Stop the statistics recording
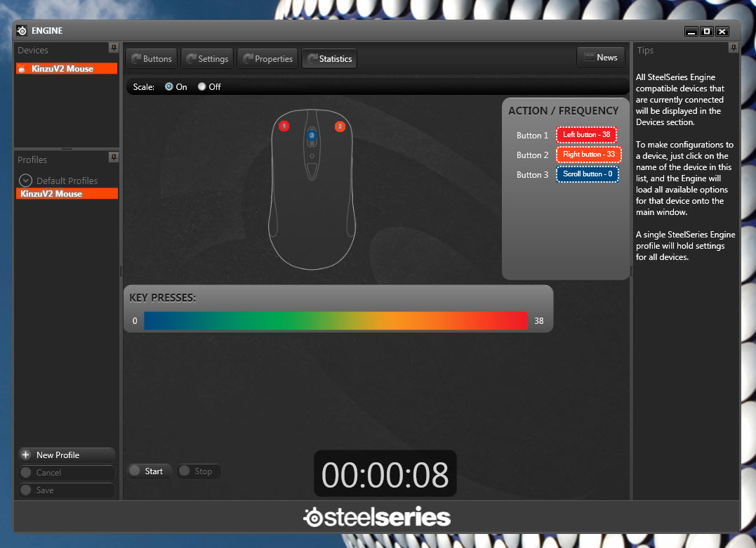This screenshot has height=548, width=756. pos(199,471)
